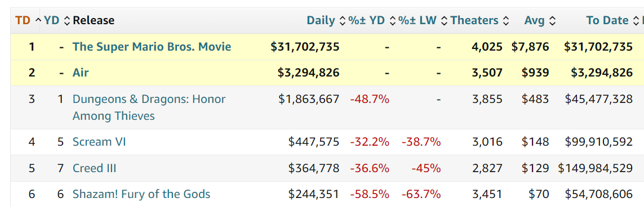Sort table by Release column header
The width and height of the screenshot is (644, 207).
point(94,20)
